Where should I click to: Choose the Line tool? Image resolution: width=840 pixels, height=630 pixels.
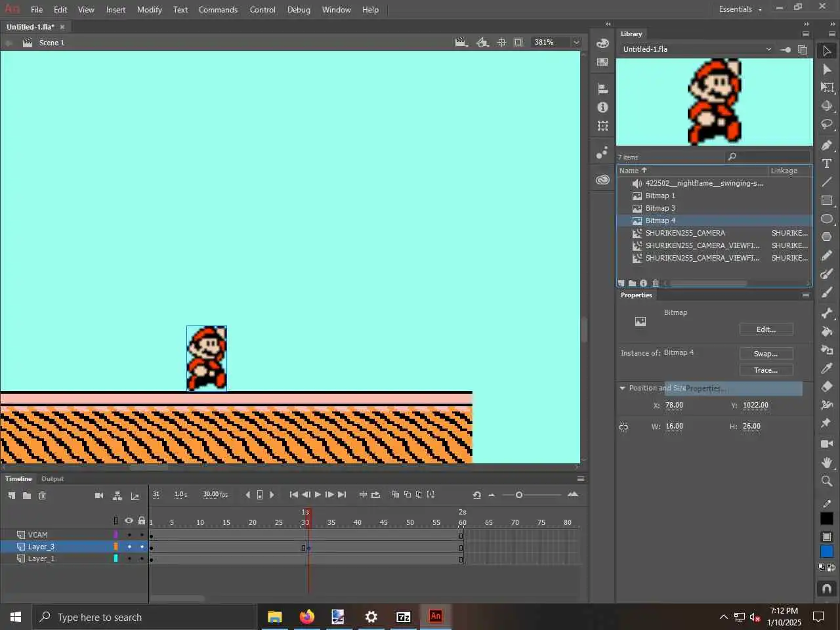point(827,182)
